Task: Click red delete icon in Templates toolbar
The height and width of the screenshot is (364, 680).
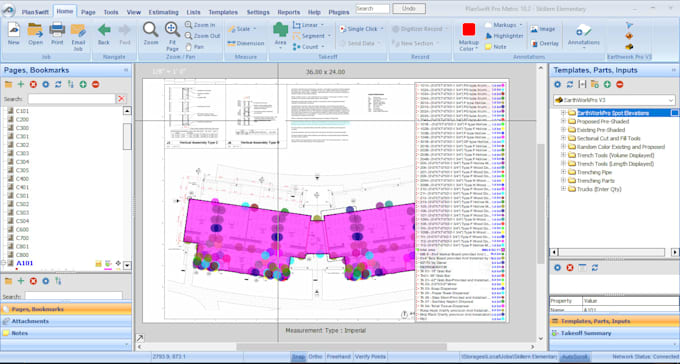Action: 620,85
